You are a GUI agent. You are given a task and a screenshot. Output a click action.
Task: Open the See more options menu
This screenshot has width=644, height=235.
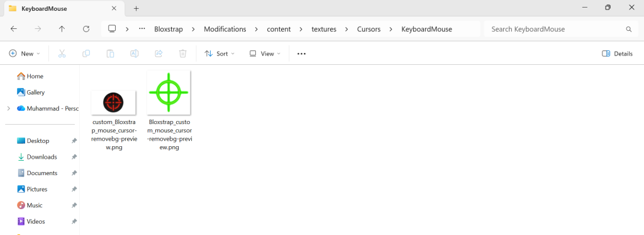301,54
